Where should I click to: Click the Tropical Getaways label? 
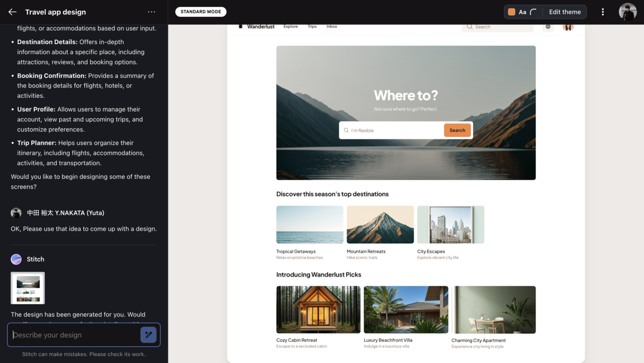(296, 251)
